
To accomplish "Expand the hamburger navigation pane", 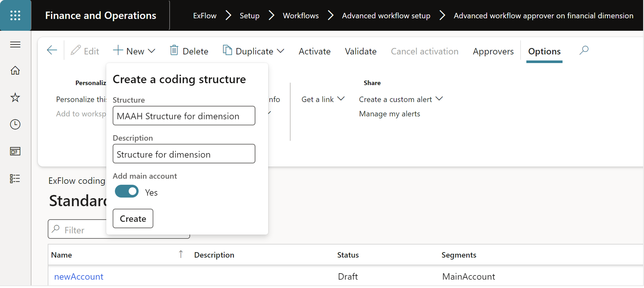I will click(x=15, y=45).
